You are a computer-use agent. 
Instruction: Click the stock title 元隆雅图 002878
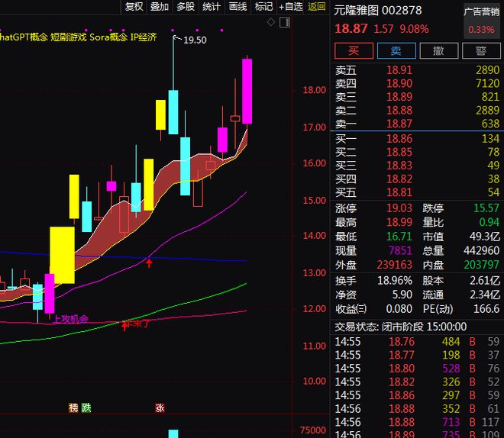[x=378, y=11]
